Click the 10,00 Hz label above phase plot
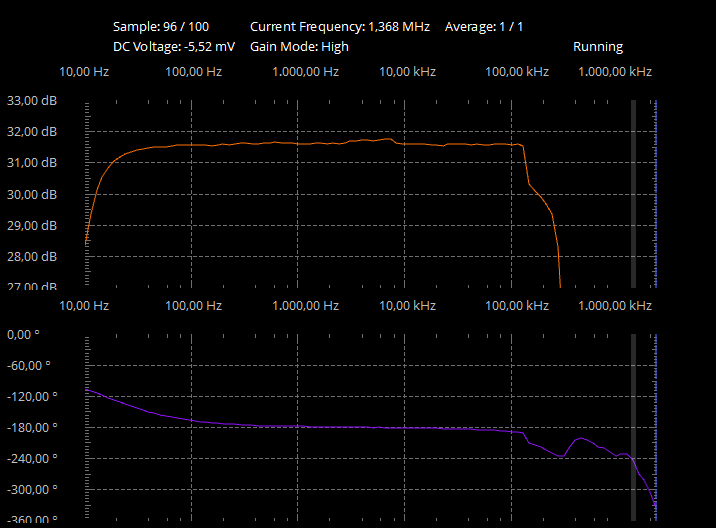Image resolution: width=716 pixels, height=528 pixels. (84, 306)
